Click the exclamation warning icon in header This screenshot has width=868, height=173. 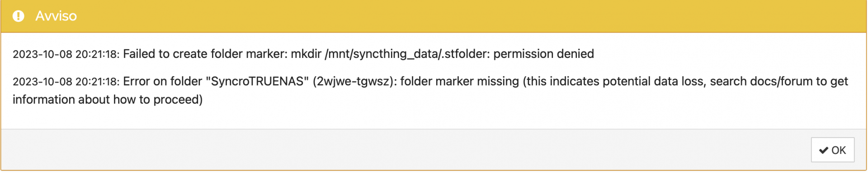(19, 16)
